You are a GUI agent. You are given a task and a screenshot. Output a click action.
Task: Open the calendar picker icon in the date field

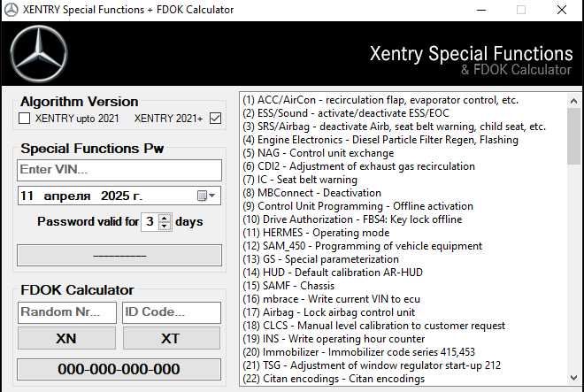point(205,196)
